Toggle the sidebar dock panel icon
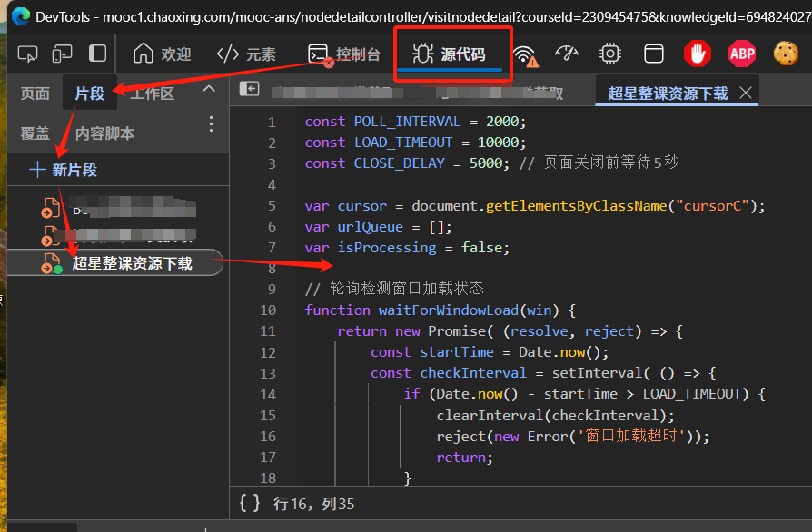Screen dimensions: 812x532 (x=97, y=54)
